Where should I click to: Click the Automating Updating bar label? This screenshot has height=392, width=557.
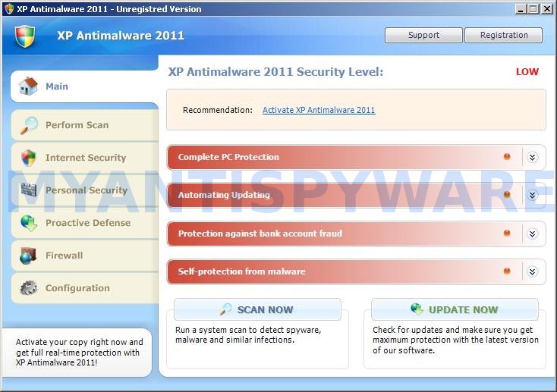pos(224,195)
